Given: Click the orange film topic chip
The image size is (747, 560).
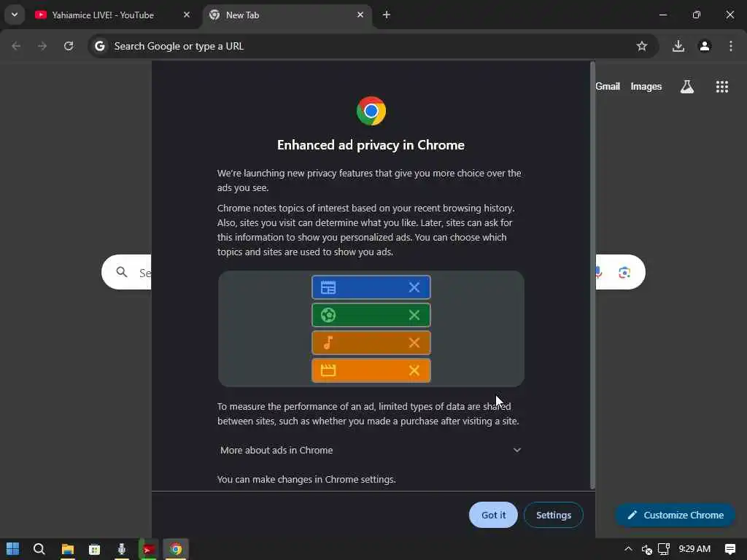Looking at the screenshot, I should coord(371,370).
